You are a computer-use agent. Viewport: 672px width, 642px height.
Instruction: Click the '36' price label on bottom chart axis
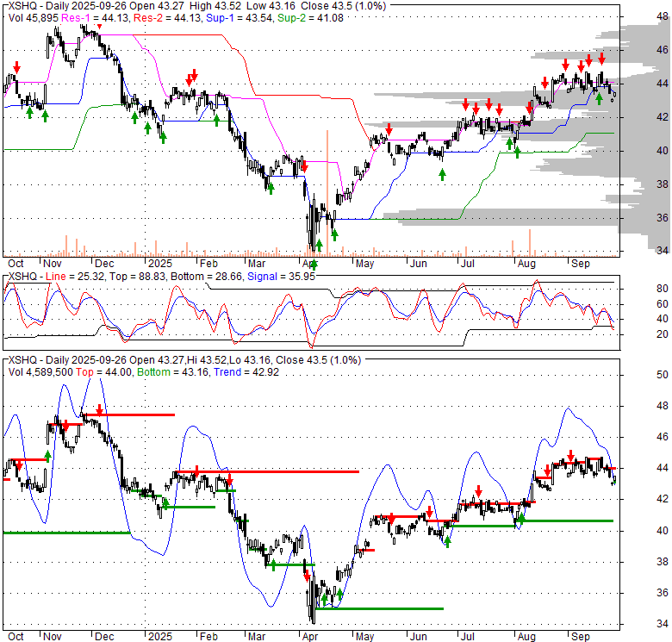point(663,593)
